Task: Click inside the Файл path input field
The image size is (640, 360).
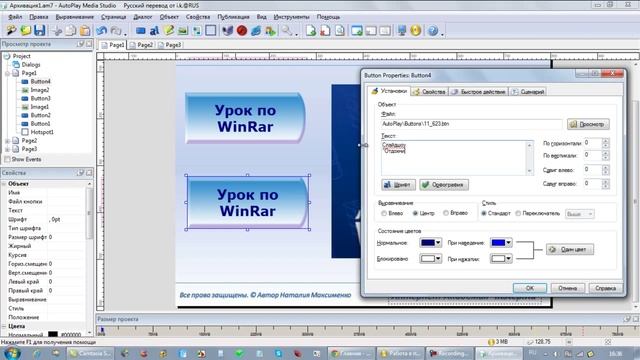Action: point(471,124)
